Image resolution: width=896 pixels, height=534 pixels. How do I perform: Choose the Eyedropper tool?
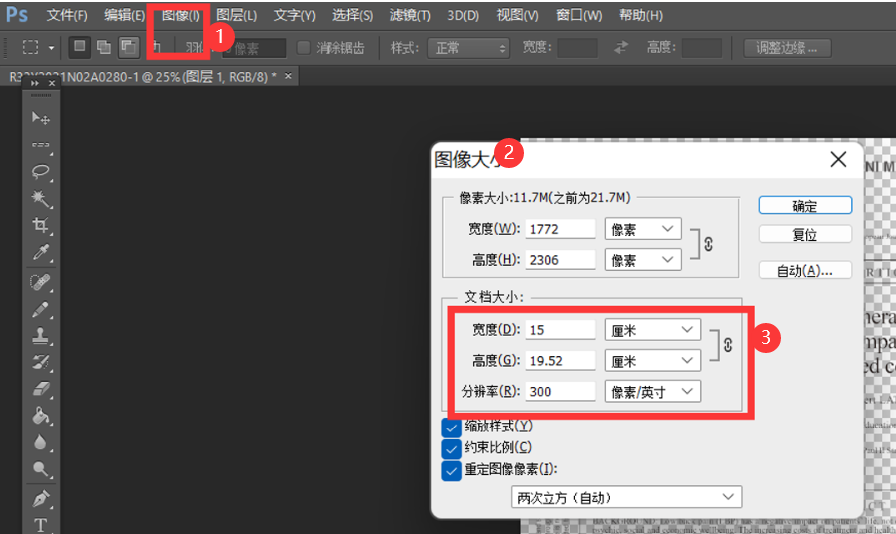pos(41,253)
